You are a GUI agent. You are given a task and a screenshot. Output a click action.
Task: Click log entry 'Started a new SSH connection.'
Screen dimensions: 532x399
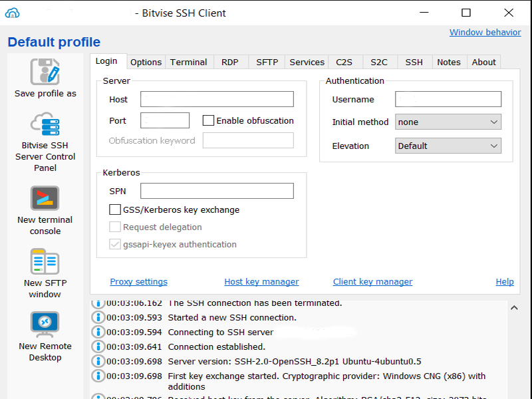point(232,318)
